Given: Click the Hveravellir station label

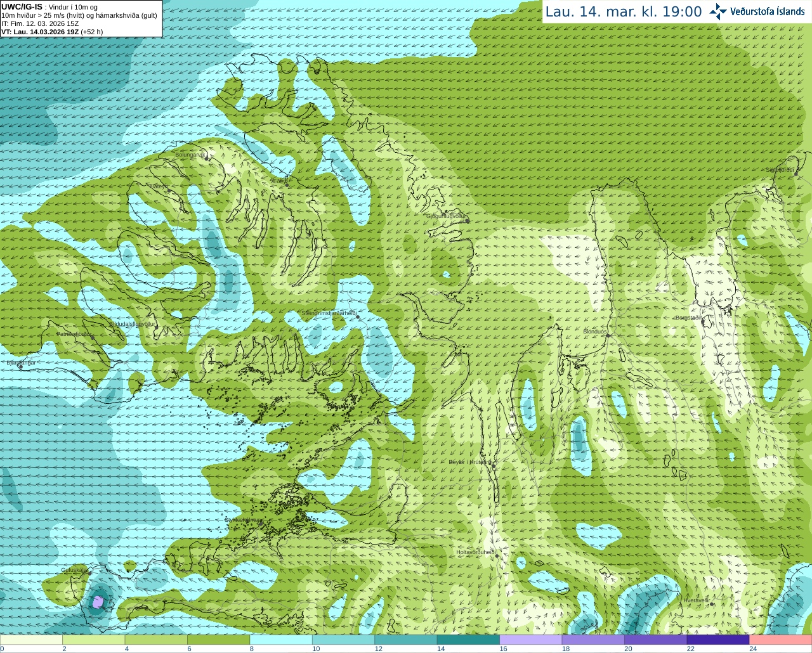Looking at the screenshot, I should click(696, 600).
